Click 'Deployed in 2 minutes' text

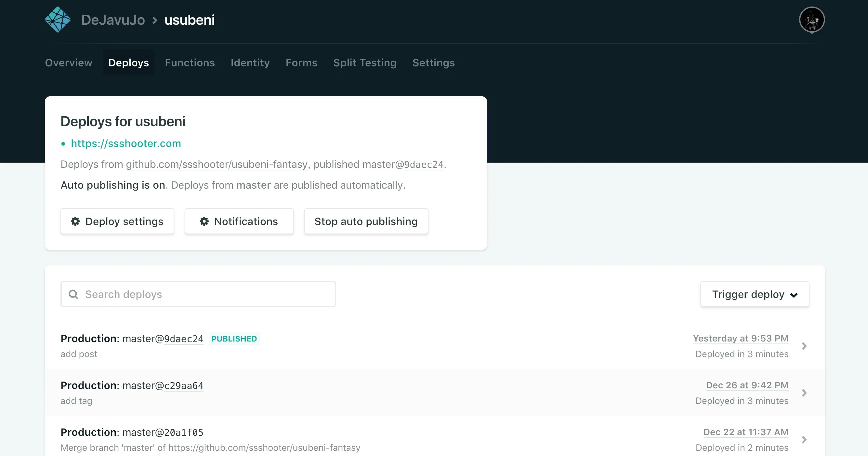click(x=742, y=448)
